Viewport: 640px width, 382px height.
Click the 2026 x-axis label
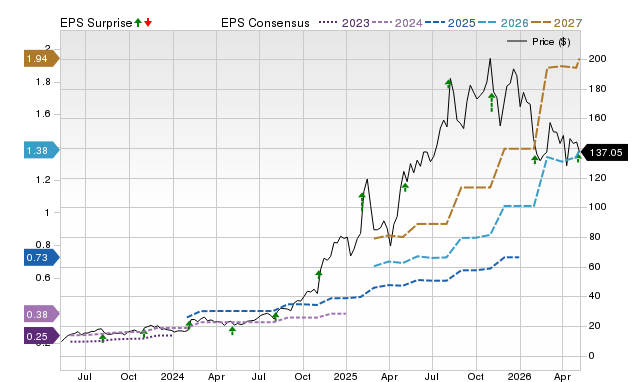[520, 376]
